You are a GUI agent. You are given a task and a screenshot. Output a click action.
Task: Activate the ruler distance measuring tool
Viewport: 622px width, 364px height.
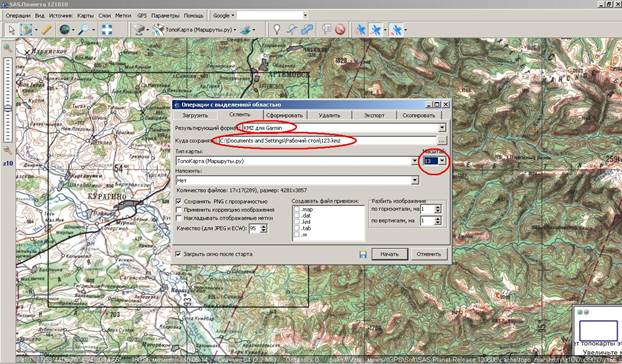(x=47, y=30)
